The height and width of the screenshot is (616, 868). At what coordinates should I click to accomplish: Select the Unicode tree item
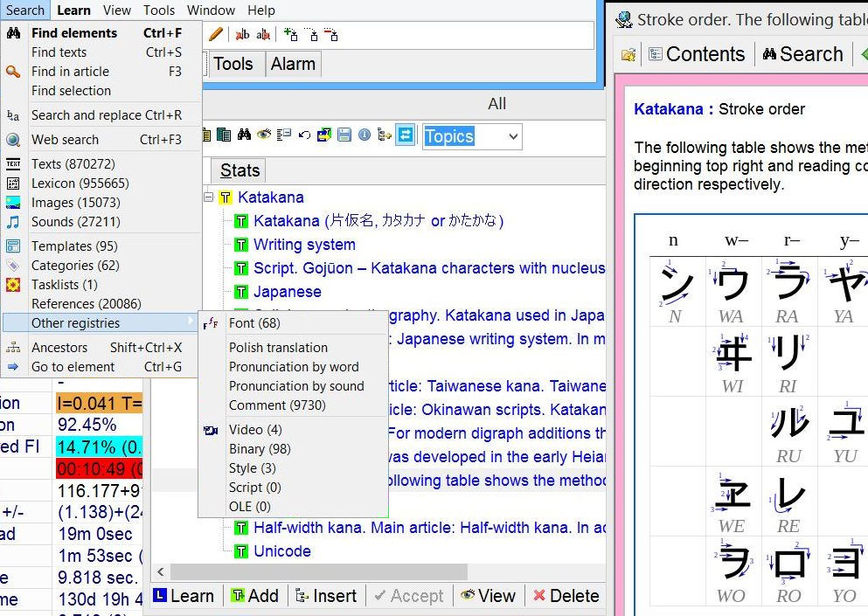[282, 551]
